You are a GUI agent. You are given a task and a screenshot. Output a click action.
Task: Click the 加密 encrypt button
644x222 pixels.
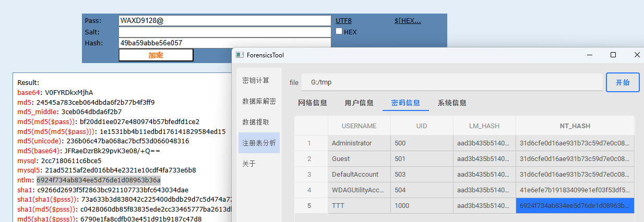coord(156,55)
